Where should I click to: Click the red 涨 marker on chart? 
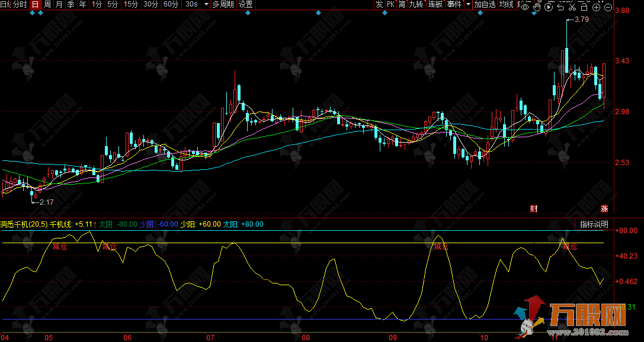pos(604,208)
